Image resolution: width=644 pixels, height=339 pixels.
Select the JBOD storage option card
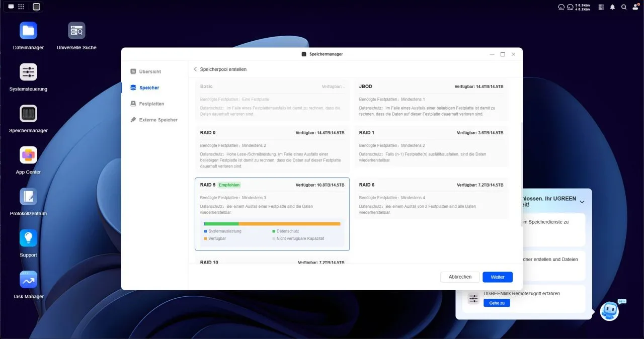coord(431,101)
